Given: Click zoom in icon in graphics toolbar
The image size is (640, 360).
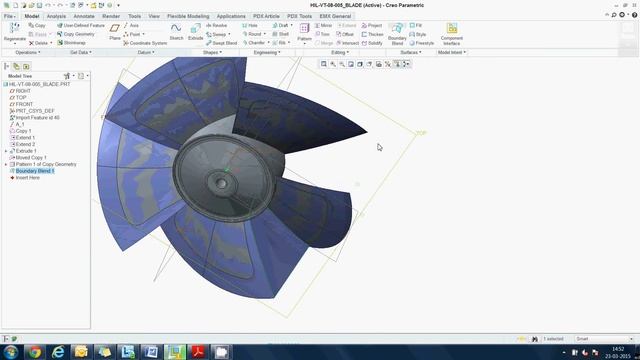Looking at the screenshot, I should (333, 64).
